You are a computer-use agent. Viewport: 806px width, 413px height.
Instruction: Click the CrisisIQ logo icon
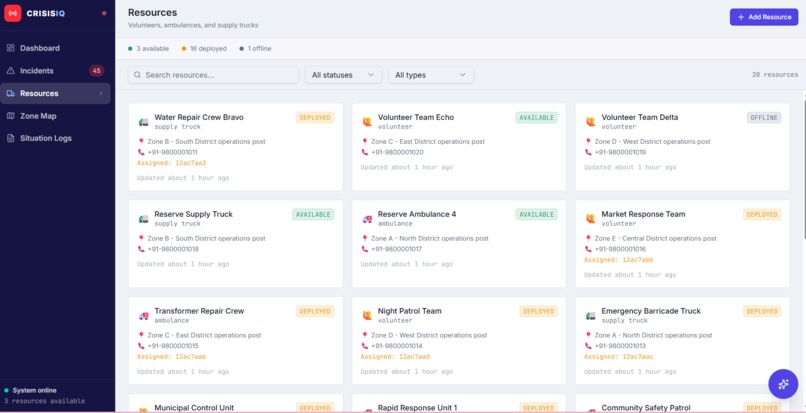click(x=12, y=13)
